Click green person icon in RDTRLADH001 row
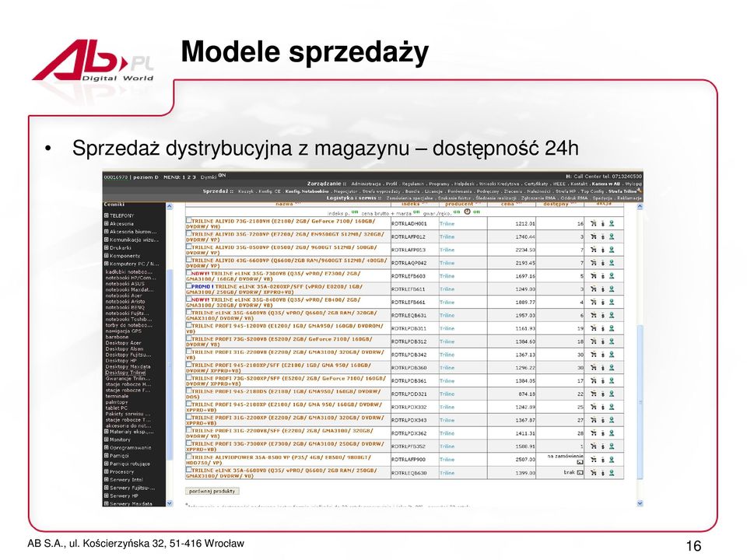 click(x=612, y=223)
